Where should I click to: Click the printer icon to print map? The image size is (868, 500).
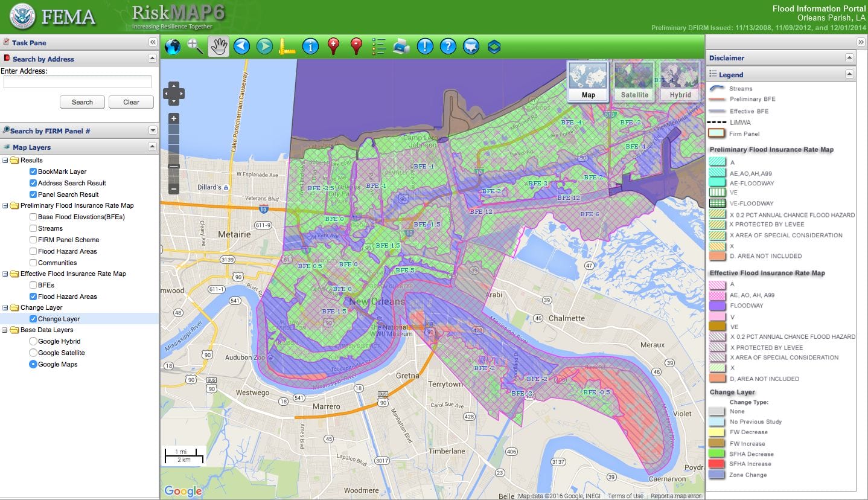[401, 46]
